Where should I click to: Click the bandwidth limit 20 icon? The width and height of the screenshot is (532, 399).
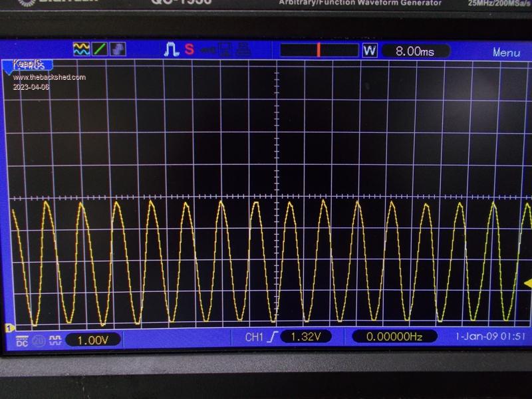[x=39, y=340]
